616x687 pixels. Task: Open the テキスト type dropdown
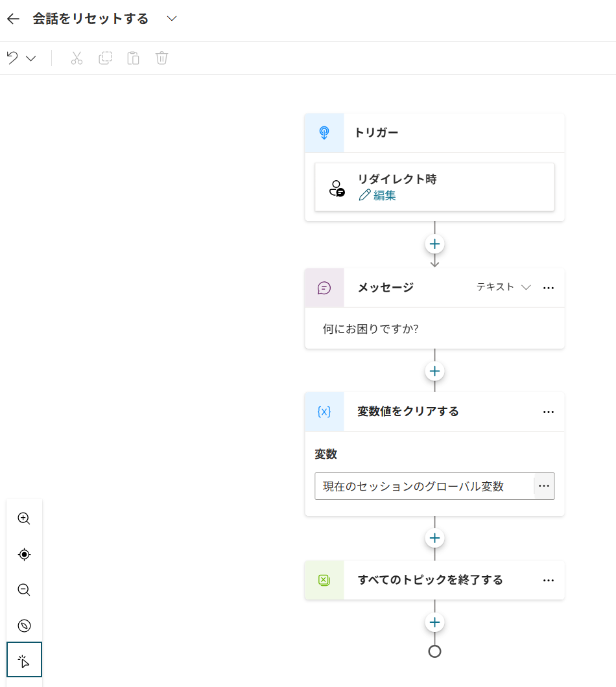(x=504, y=287)
